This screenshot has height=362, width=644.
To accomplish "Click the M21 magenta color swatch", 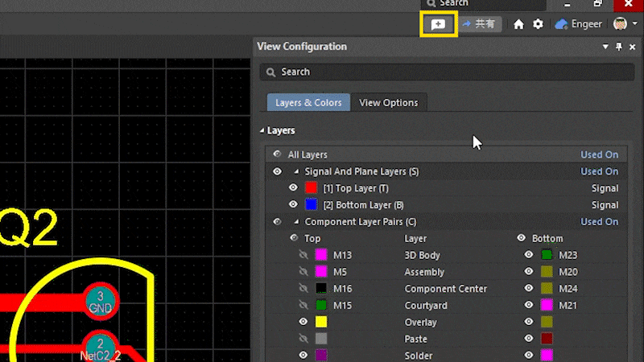I will (x=547, y=306).
